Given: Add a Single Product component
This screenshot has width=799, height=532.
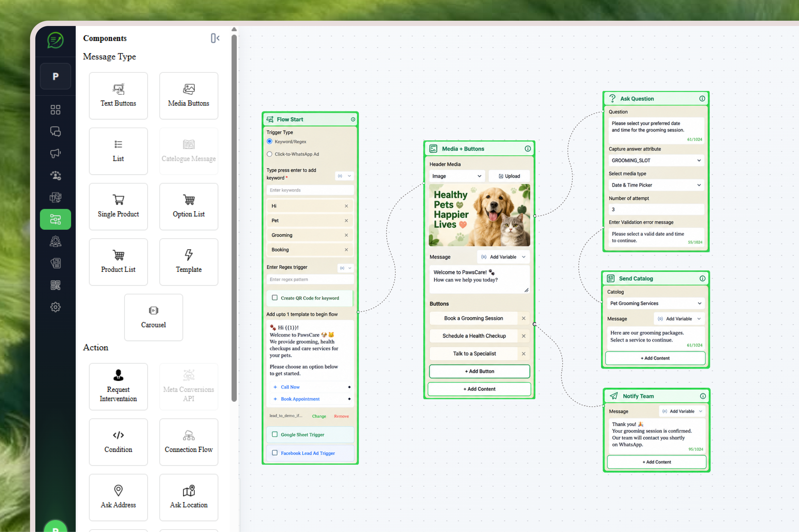Looking at the screenshot, I should (x=118, y=206).
